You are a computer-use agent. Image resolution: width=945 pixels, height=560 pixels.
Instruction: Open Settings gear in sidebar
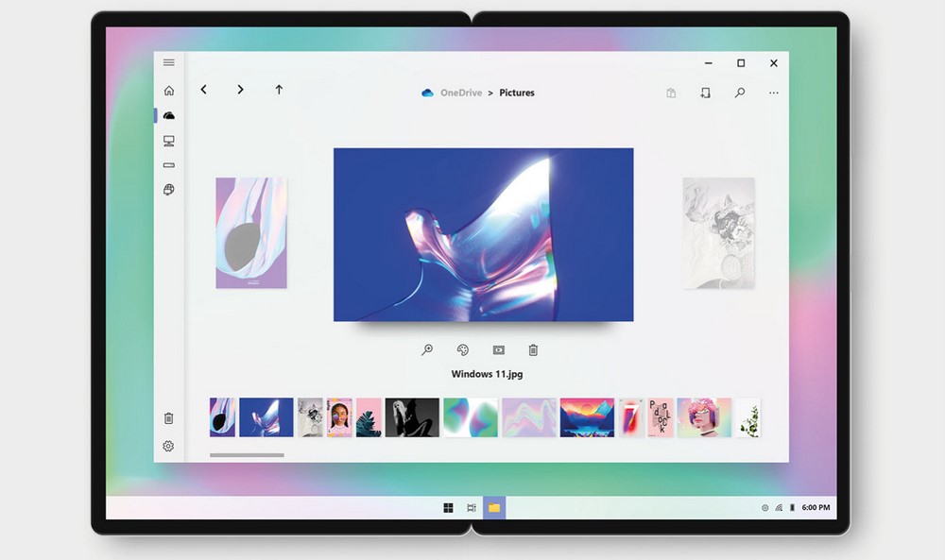(169, 446)
